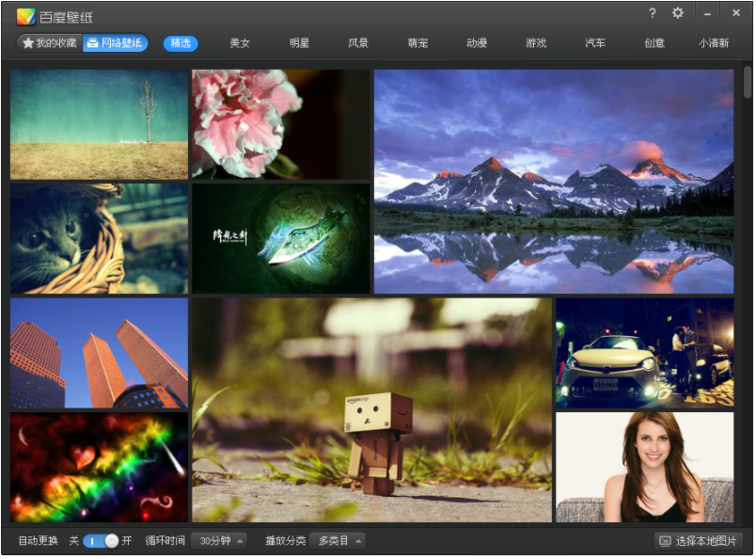Open settings via the gear icon
Screen dimensions: 756x559
pyautogui.click(x=678, y=13)
